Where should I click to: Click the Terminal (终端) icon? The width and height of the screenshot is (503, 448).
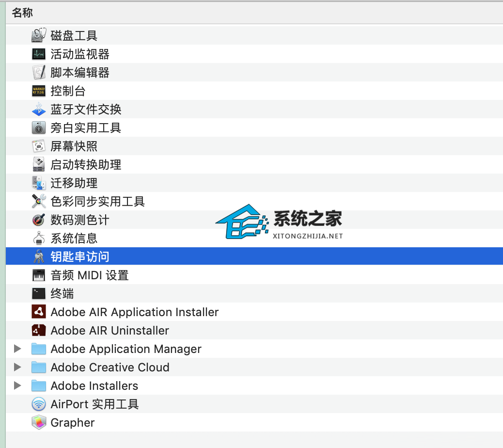tap(39, 293)
